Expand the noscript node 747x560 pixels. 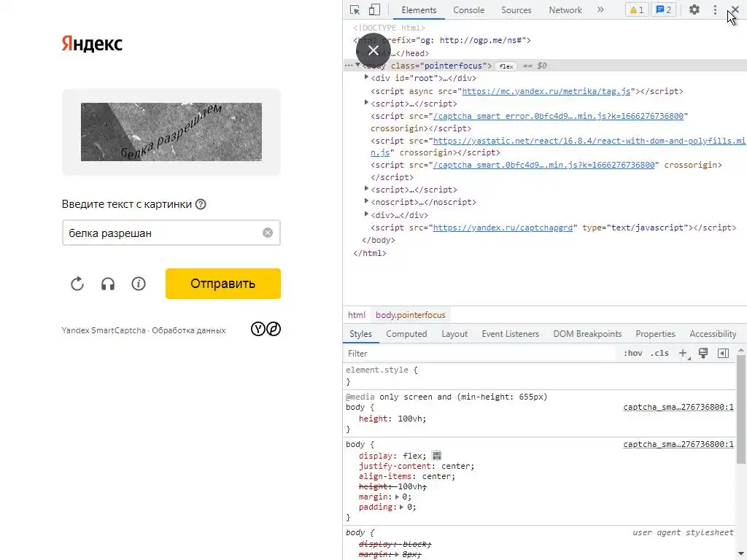pos(366,201)
